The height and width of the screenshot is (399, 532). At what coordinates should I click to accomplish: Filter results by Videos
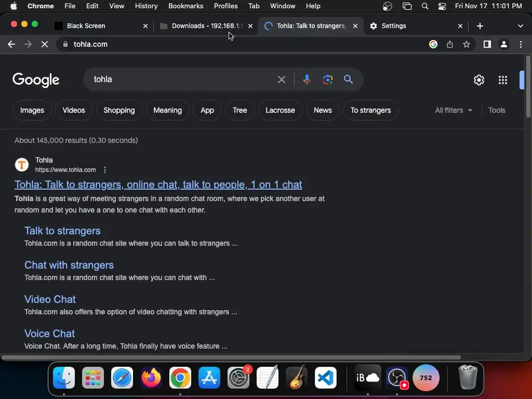(x=74, y=110)
